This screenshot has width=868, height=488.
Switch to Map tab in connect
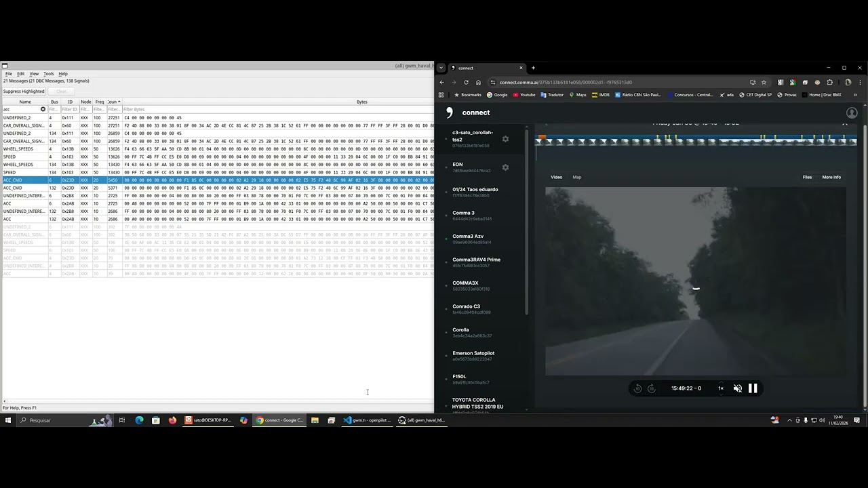[x=577, y=177]
